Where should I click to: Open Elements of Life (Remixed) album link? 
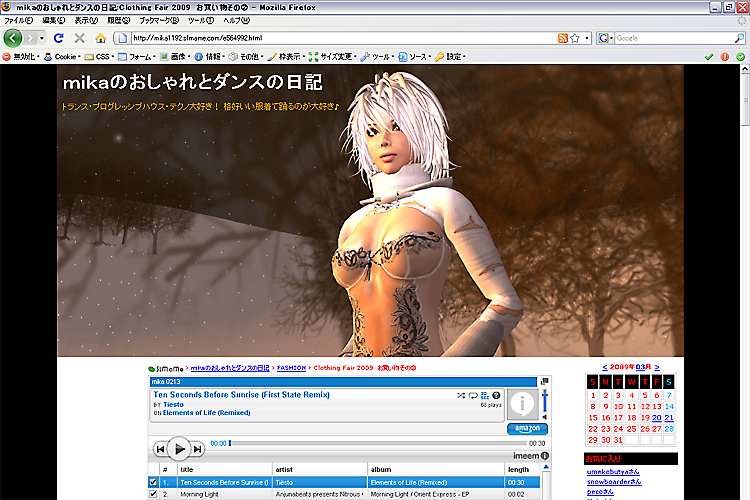click(x=206, y=412)
